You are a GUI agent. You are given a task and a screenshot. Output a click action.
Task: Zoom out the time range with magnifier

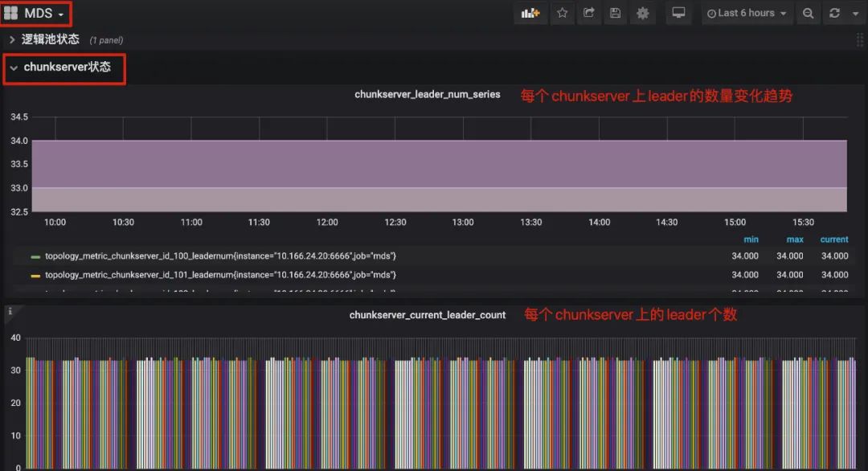(808, 14)
